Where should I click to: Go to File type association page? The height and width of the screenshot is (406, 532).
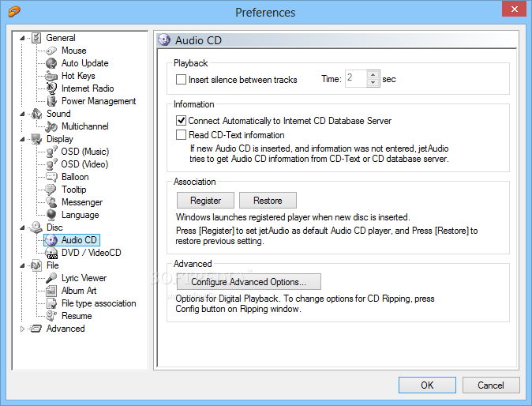point(99,303)
